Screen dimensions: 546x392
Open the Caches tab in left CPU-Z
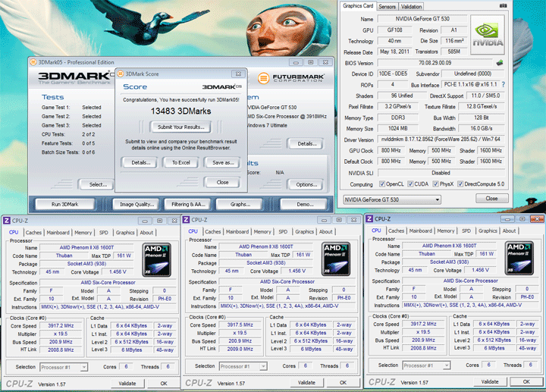pyautogui.click(x=34, y=233)
